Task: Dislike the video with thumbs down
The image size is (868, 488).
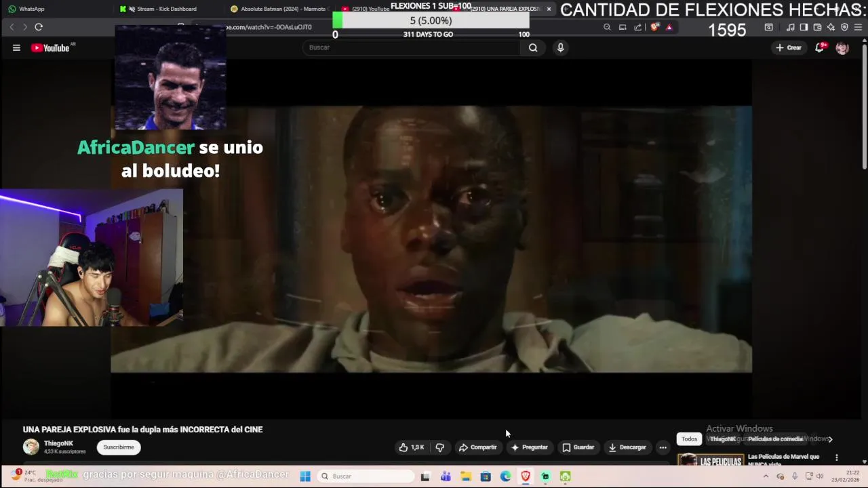Action: [x=440, y=447]
